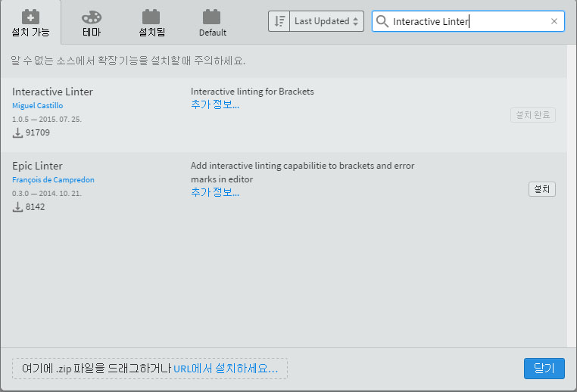
Task: Open the Last Updated sort dropdown
Action: pos(327,21)
